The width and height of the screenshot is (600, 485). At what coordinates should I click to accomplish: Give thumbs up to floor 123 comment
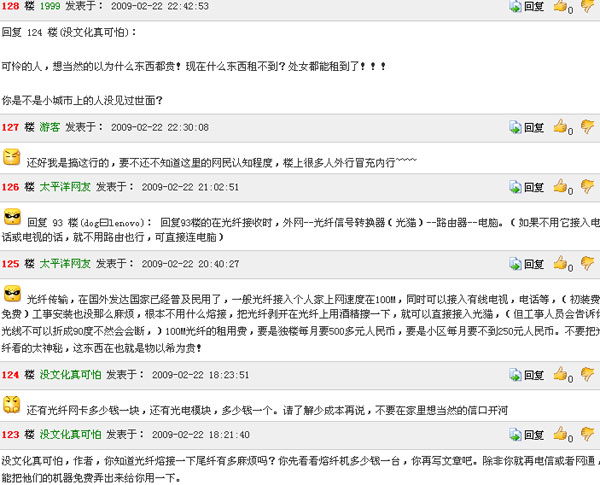click(x=560, y=433)
